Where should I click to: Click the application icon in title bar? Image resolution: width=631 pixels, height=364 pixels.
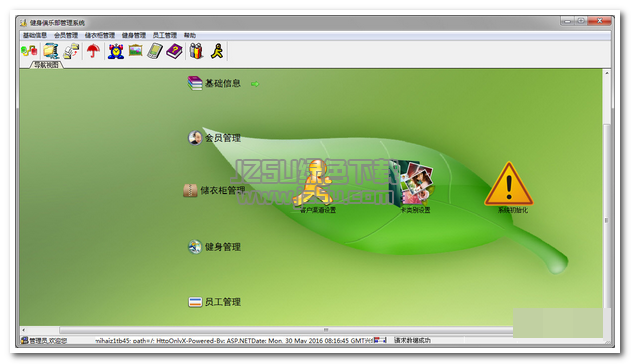tap(23, 23)
